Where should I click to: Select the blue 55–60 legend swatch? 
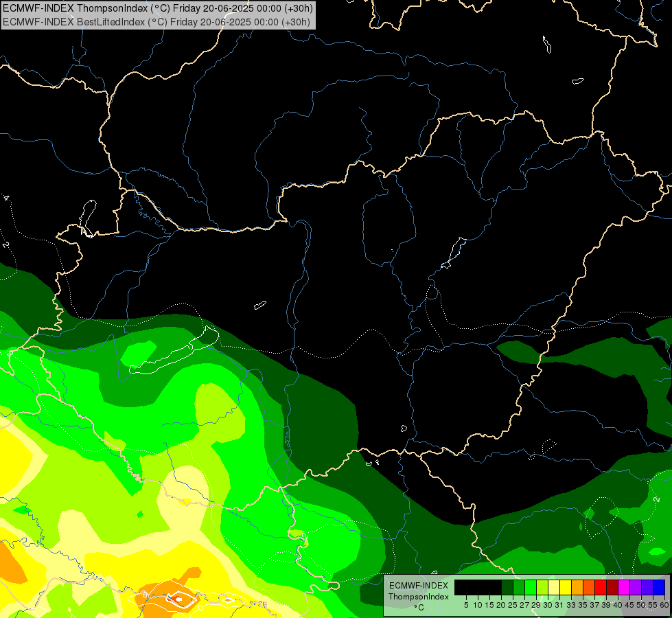[x=659, y=587]
